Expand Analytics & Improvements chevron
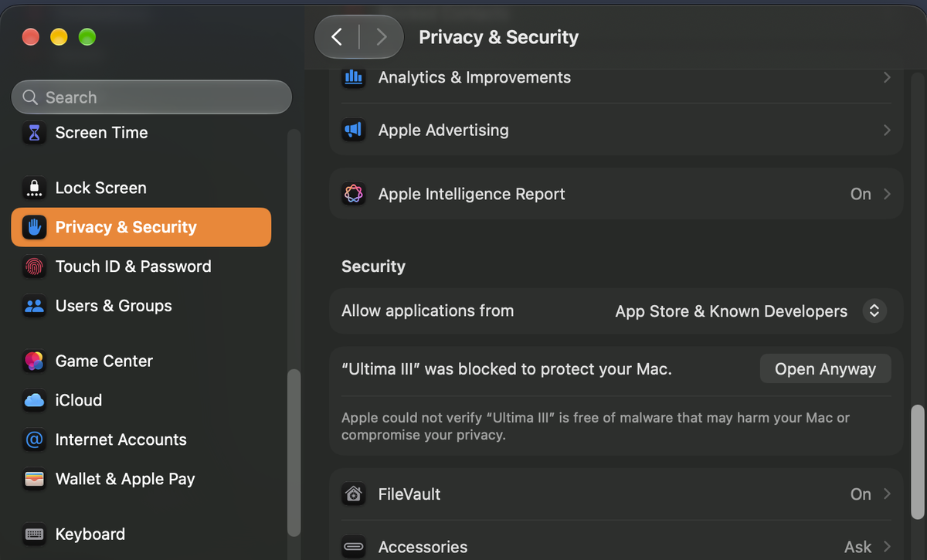 click(887, 77)
